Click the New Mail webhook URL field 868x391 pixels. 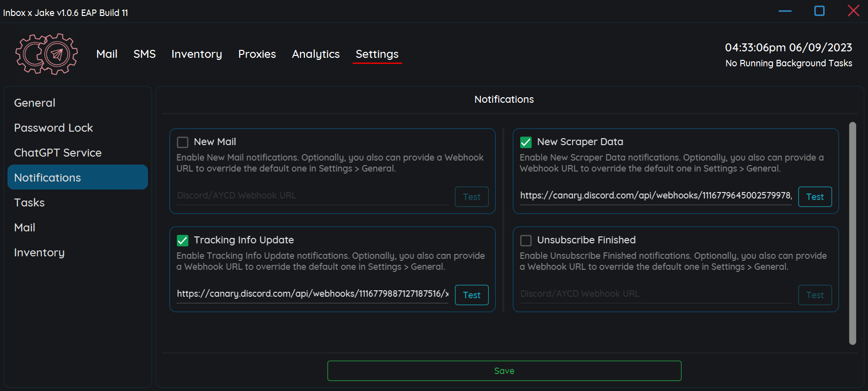coord(312,195)
